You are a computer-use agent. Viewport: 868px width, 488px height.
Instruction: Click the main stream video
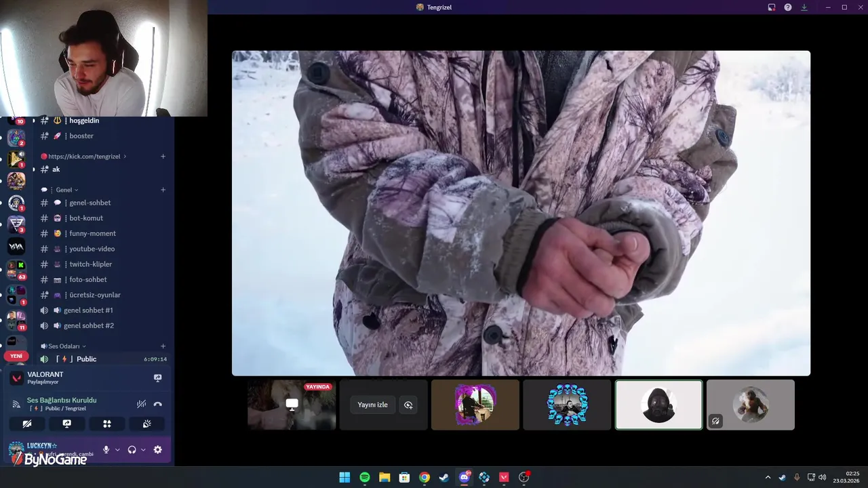(x=521, y=213)
